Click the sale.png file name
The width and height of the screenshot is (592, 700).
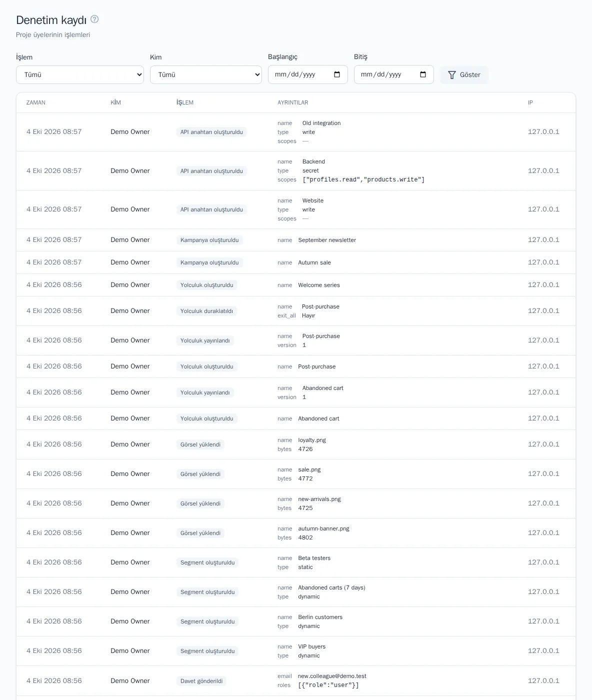point(309,469)
